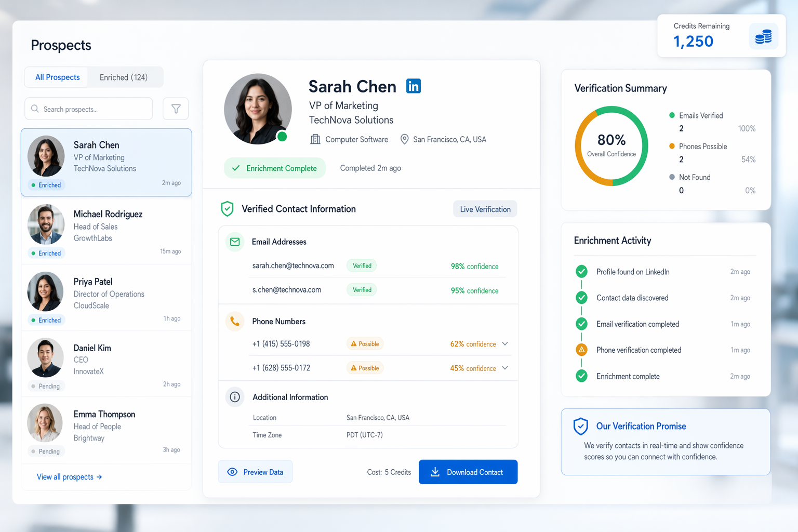Select Priya Patel in the prospects list
The image size is (798, 532).
(x=107, y=298)
